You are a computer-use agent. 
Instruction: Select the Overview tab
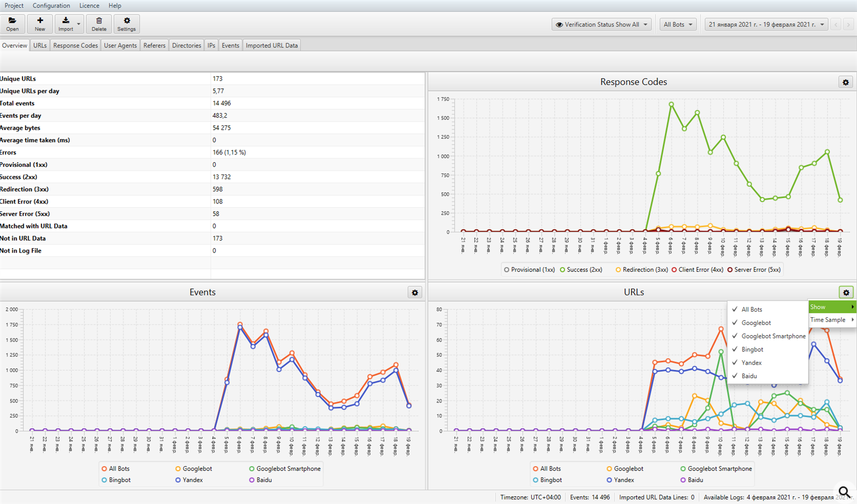(15, 46)
